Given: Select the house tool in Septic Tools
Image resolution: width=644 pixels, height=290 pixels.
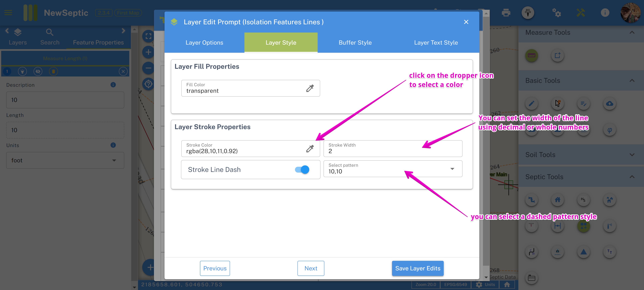Looking at the screenshot, I should [x=558, y=200].
